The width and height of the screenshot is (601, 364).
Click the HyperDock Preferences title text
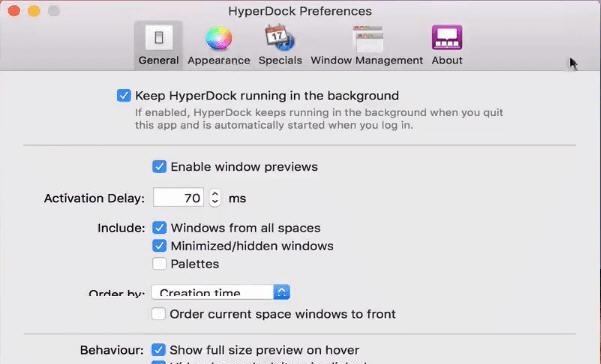click(x=300, y=11)
